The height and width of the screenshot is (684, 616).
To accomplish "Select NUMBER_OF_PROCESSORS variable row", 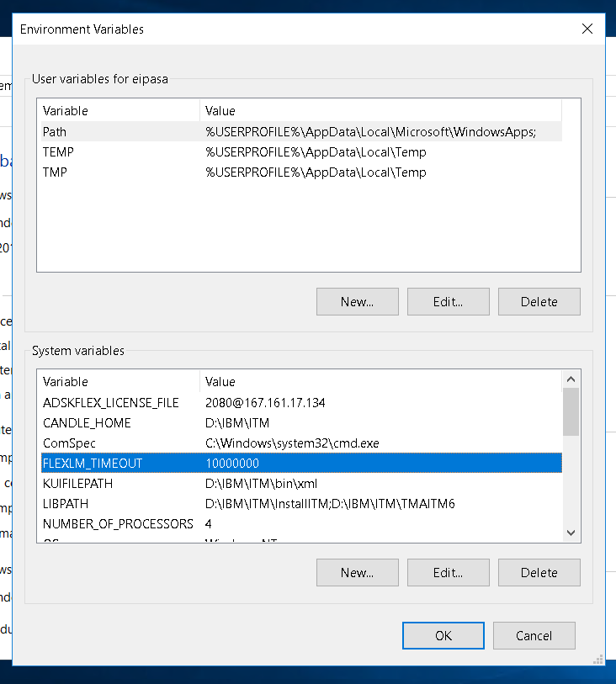I will pyautogui.click(x=118, y=524).
